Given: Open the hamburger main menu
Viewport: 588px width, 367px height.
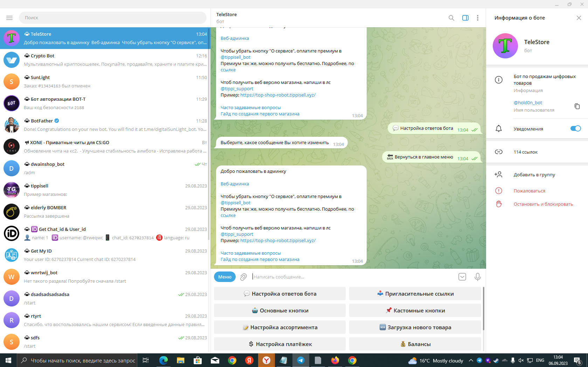Looking at the screenshot, I should (x=9, y=18).
